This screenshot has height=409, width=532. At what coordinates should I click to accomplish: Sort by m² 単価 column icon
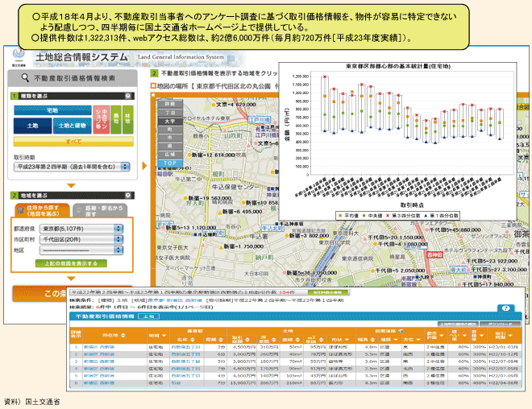320,340
